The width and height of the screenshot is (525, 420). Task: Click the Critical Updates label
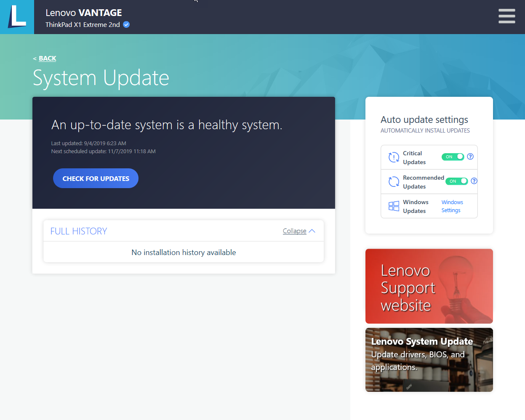tap(414, 158)
